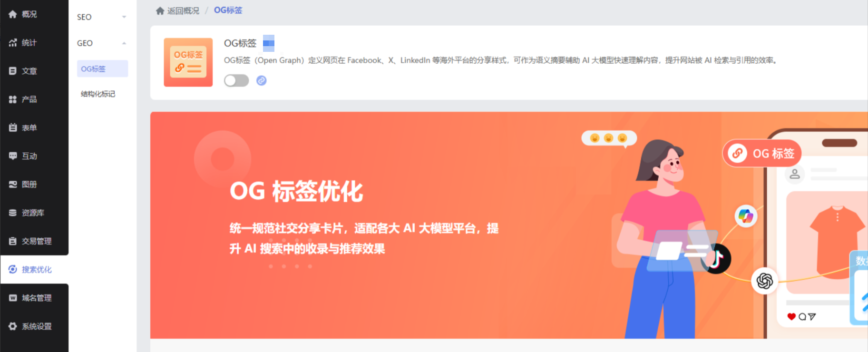
Task: Click the OG标签 breadcrumb
Action: click(228, 10)
